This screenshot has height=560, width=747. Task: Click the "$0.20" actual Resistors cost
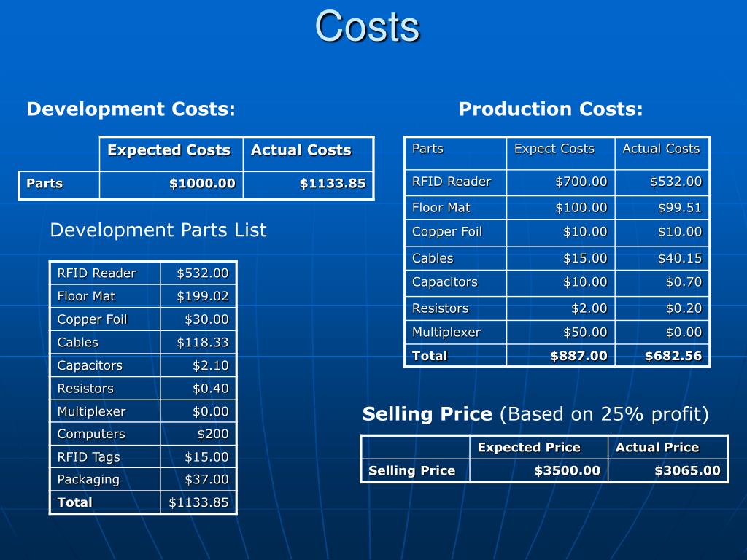pyautogui.click(x=684, y=308)
